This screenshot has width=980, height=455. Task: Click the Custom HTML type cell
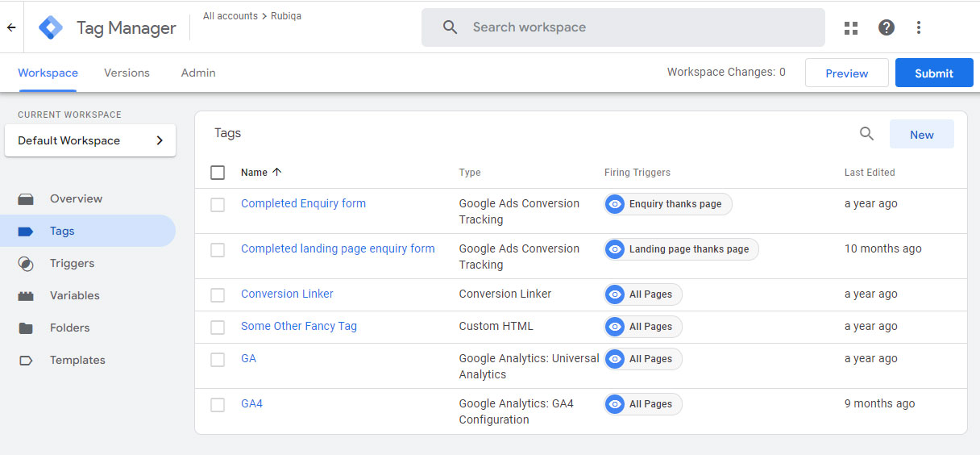tap(496, 326)
